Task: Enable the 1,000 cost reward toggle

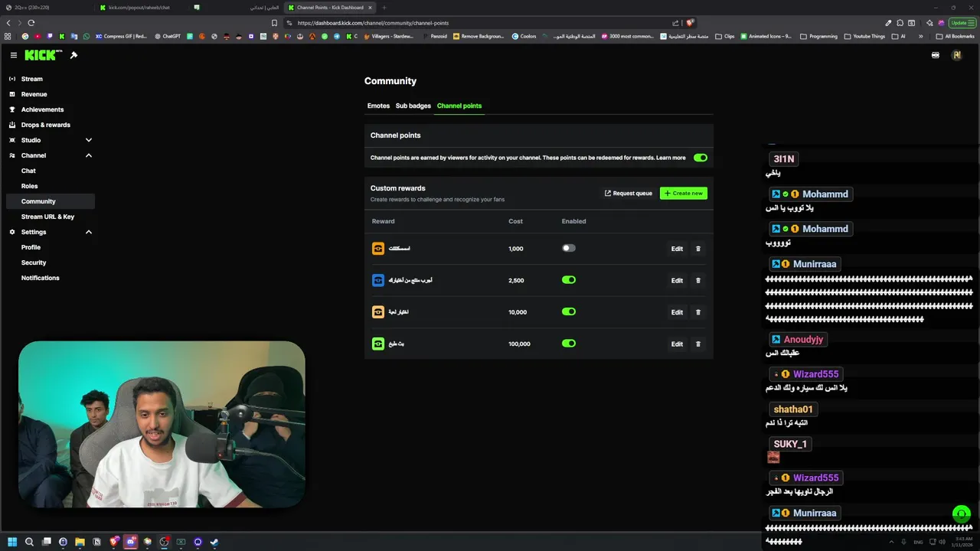Action: click(569, 248)
